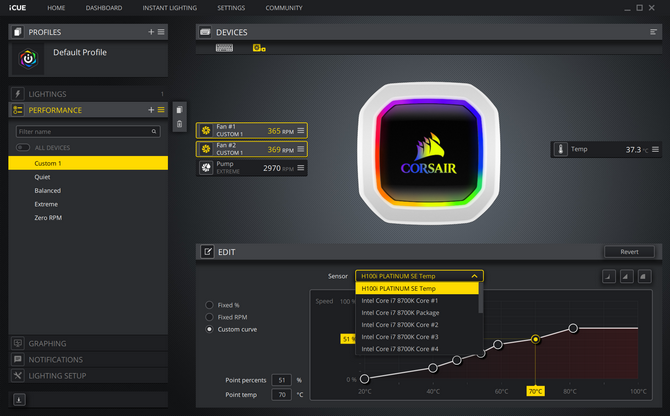Viewport: 670px width, 416px height.
Task: Copy the selected cooling preset
Action: pyautogui.click(x=179, y=110)
